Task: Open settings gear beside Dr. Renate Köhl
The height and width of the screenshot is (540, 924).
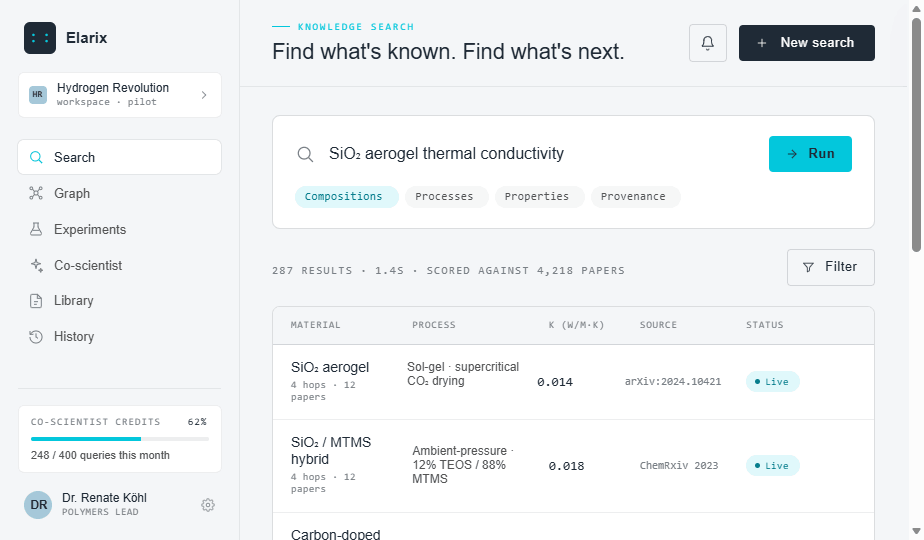Action: (207, 505)
